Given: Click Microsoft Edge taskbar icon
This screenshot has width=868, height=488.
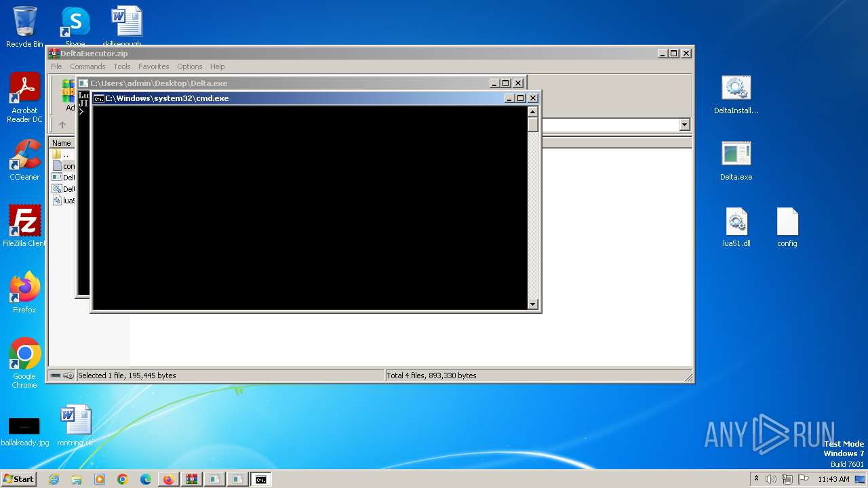Looking at the screenshot, I should [146, 479].
